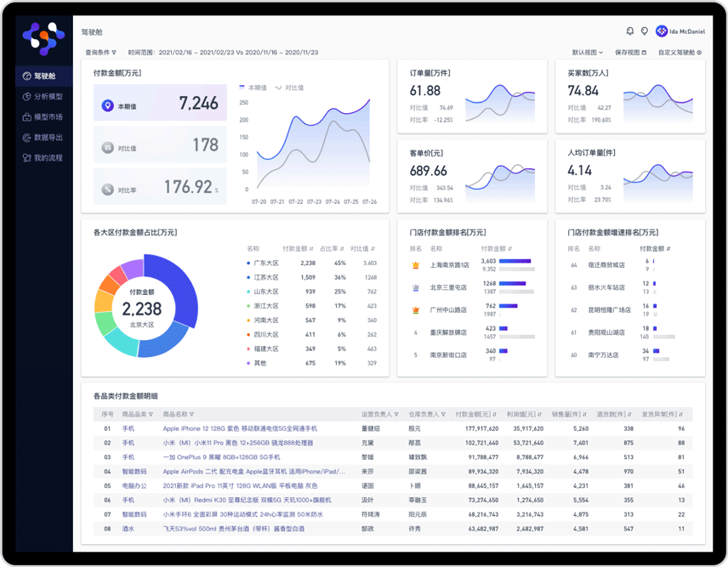728x567 pixels.
Task: Click the crown icon for 上海南京路1店
Action: coord(416,265)
